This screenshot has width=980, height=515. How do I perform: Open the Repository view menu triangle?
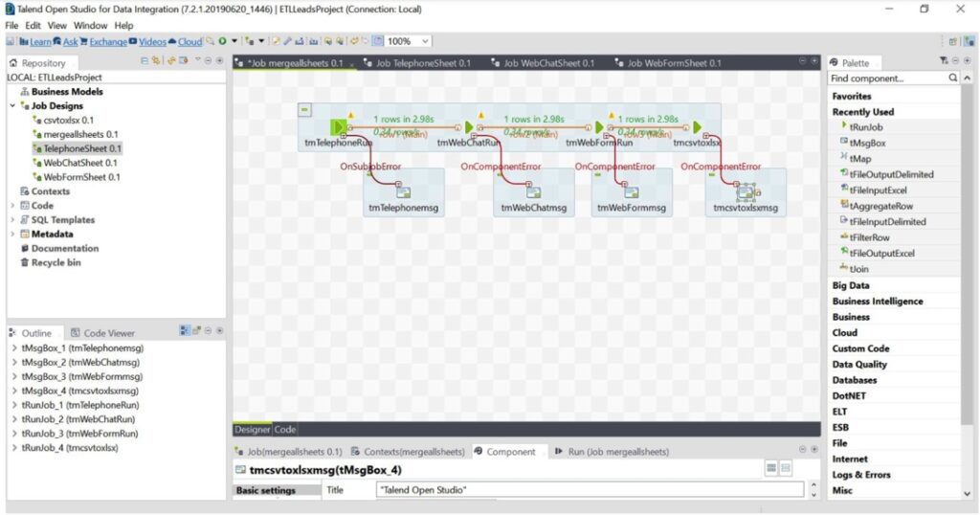(197, 60)
